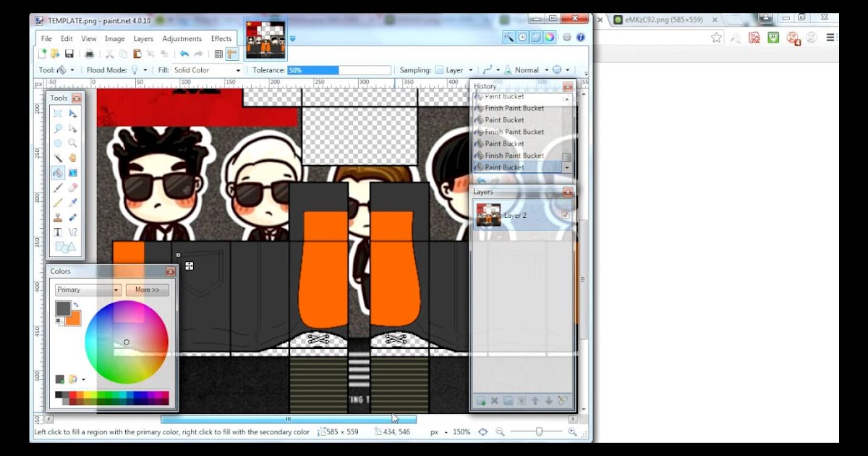The width and height of the screenshot is (868, 456).
Task: Click the Redo arrow in toolbar
Action: click(198, 54)
